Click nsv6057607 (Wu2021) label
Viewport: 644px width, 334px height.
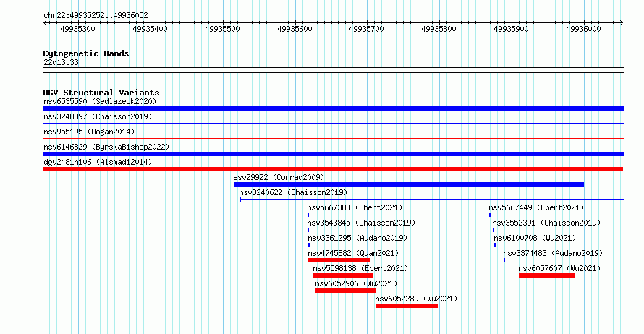[x=560, y=268]
